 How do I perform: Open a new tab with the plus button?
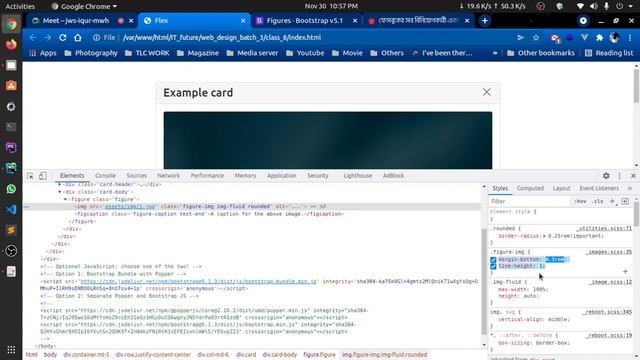coord(484,21)
